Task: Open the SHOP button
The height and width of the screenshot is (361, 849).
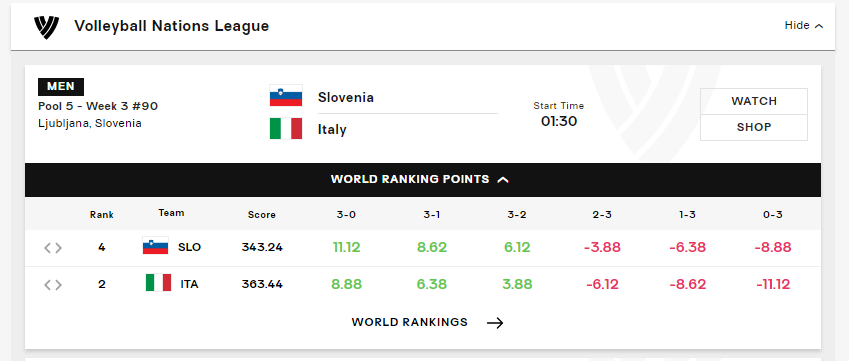Action: (x=754, y=128)
